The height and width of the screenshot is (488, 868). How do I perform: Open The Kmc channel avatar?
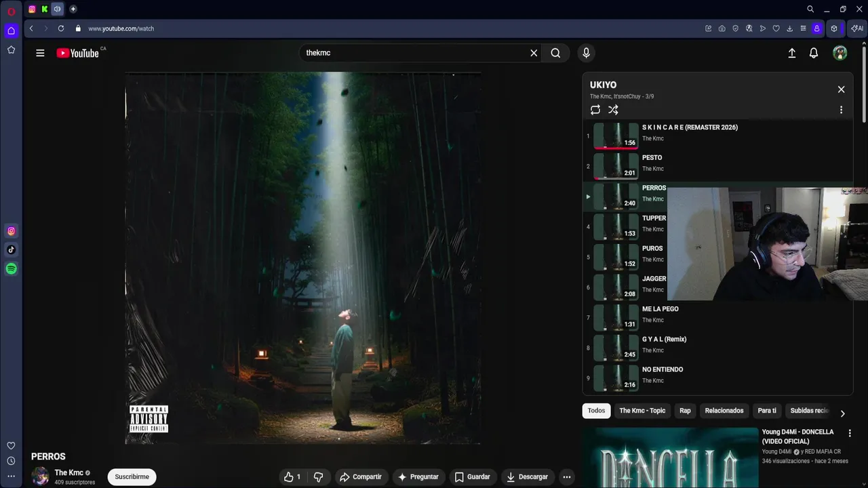coord(40,476)
